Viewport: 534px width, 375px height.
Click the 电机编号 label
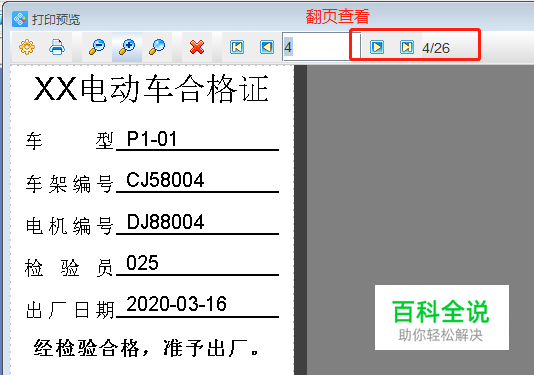click(69, 226)
